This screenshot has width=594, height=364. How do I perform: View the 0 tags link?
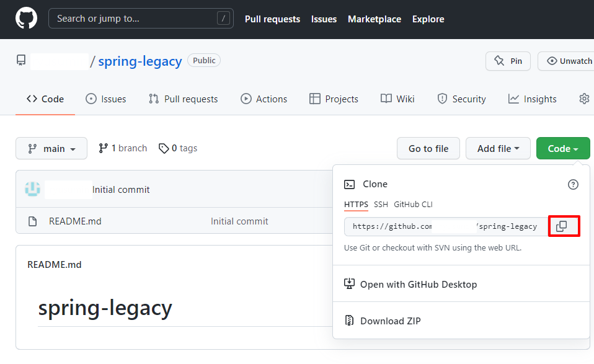pyautogui.click(x=178, y=148)
